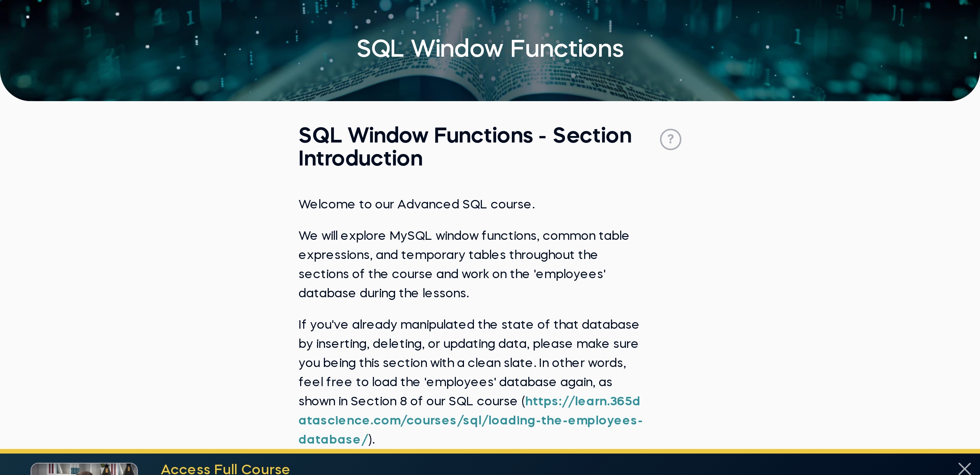This screenshot has width=980, height=475.
Task: Select the SQL Window Functions header
Action: 490,49
